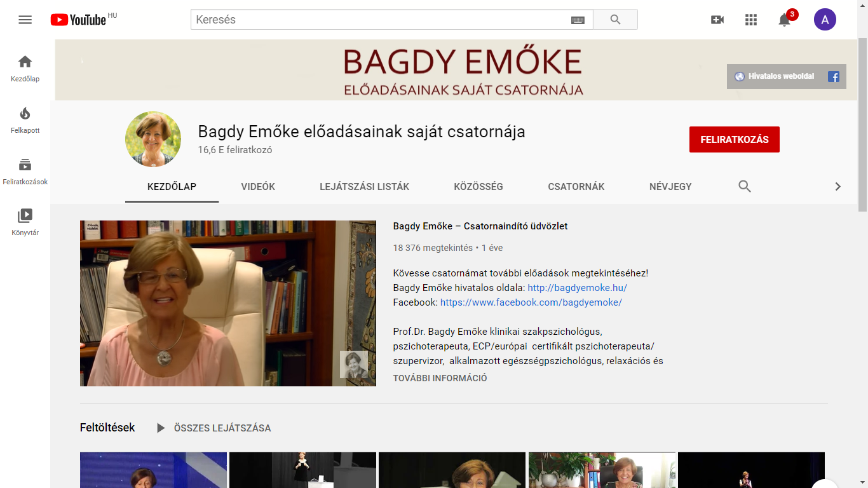
Task: Click the channel name heading text
Action: pyautogui.click(x=362, y=132)
